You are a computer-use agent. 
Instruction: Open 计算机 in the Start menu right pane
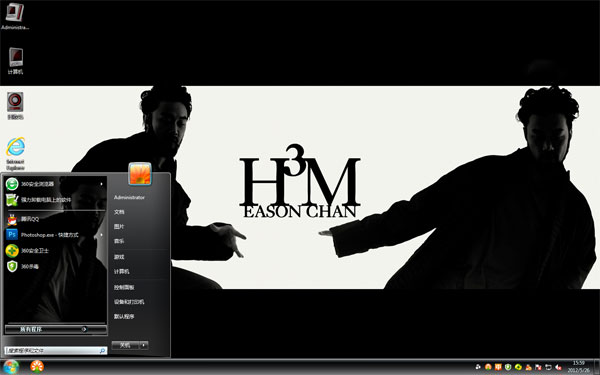coord(121,271)
